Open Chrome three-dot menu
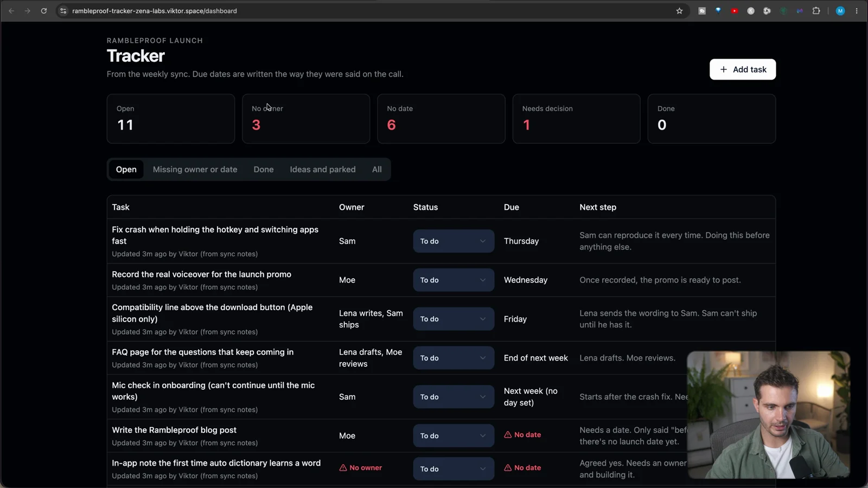 pos(857,11)
